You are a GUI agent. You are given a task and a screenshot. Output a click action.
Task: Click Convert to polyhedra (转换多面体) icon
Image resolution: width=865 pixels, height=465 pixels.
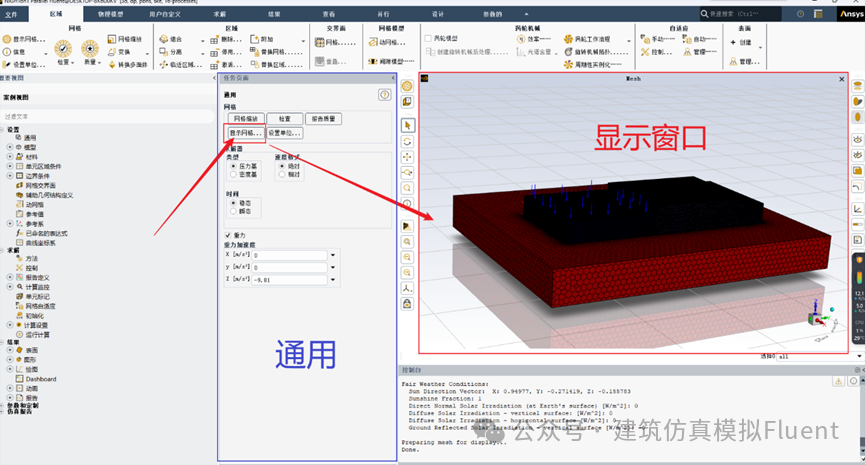(112, 65)
